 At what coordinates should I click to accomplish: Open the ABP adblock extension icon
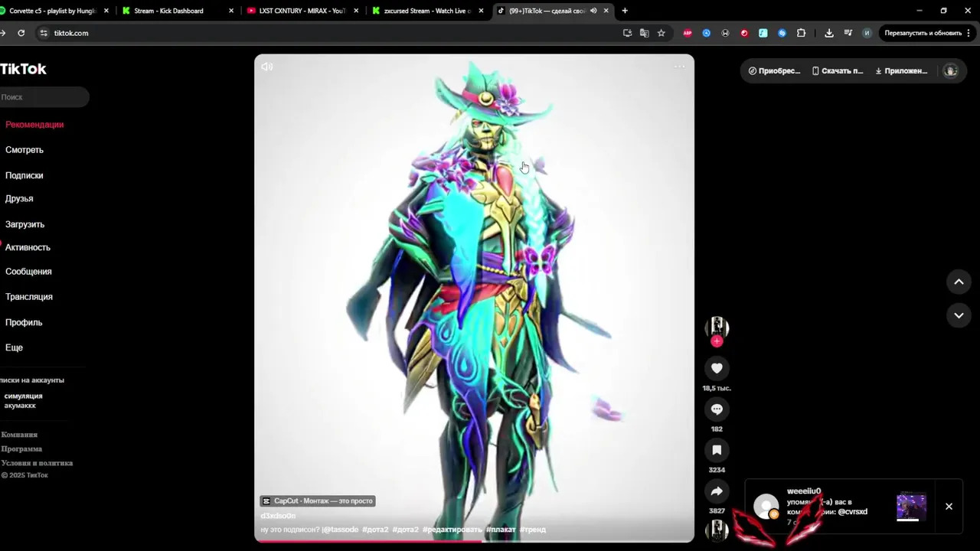click(688, 33)
